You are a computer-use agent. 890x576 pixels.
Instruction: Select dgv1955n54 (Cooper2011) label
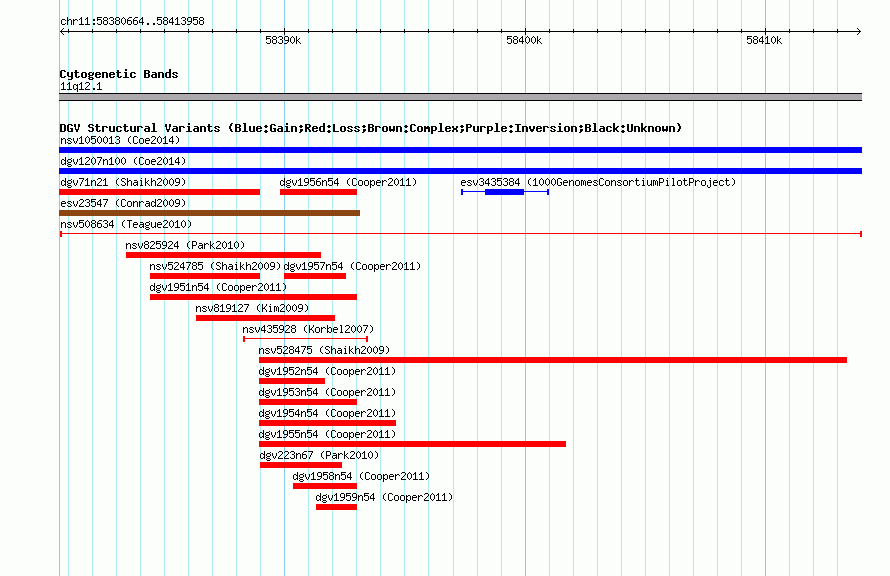coord(327,434)
